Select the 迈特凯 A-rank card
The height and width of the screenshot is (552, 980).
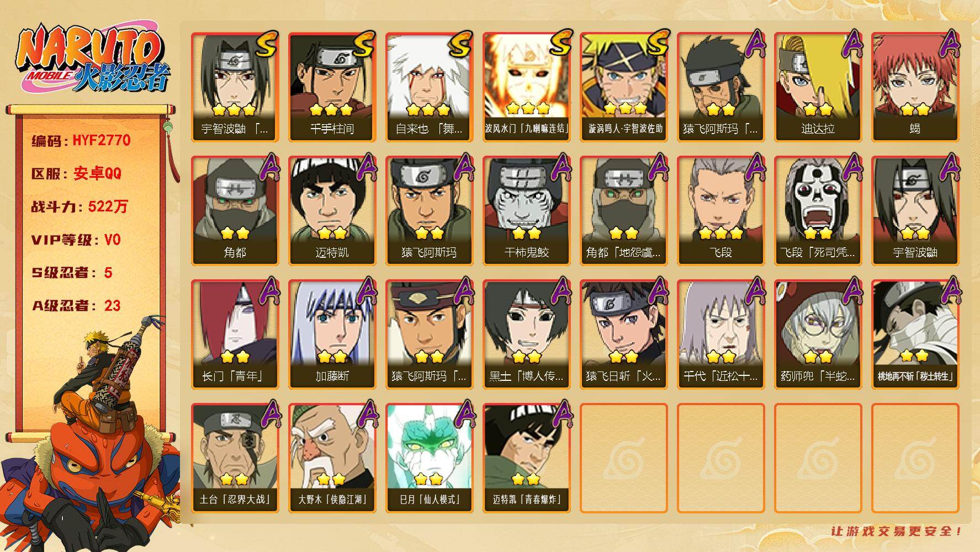[x=332, y=211]
